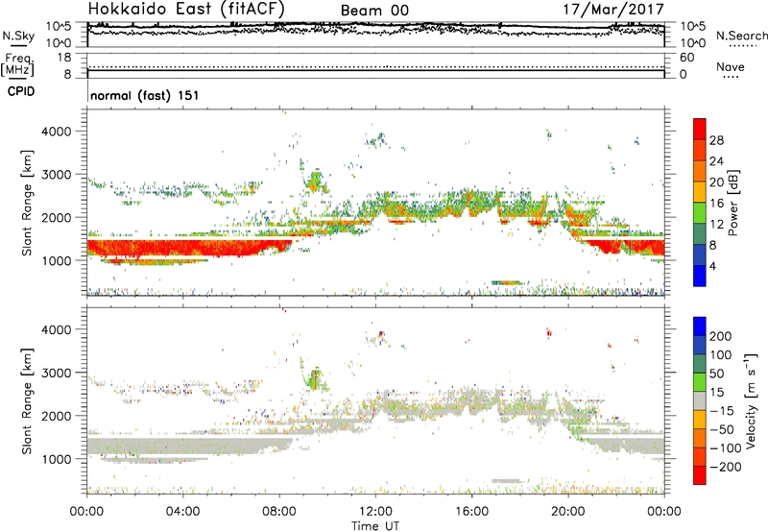
Task: Click the short echo patch near 17:30 at 500 km in power panel
Action: (x=507, y=282)
